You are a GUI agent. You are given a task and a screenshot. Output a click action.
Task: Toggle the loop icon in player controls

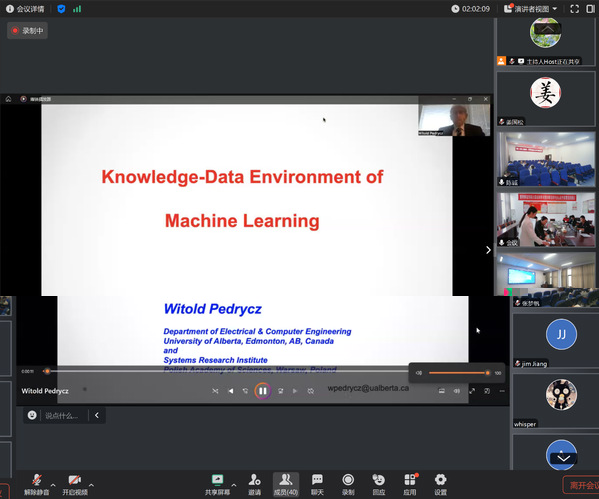(x=311, y=391)
